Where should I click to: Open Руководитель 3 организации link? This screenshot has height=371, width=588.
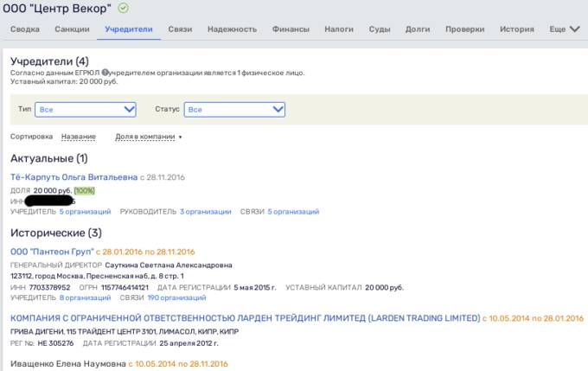[x=206, y=212]
